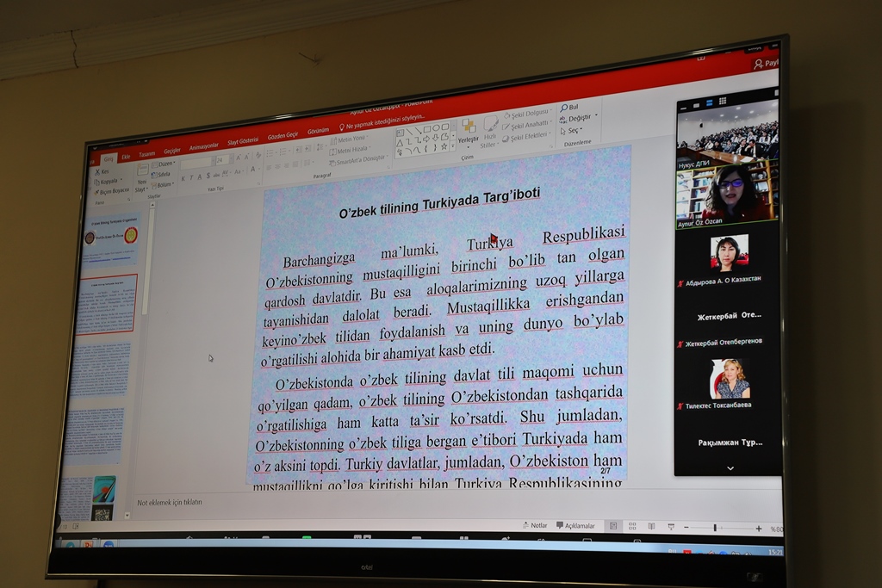Click the zoom-in plus button
Image resolution: width=882 pixels, height=588 pixels.
(x=758, y=529)
